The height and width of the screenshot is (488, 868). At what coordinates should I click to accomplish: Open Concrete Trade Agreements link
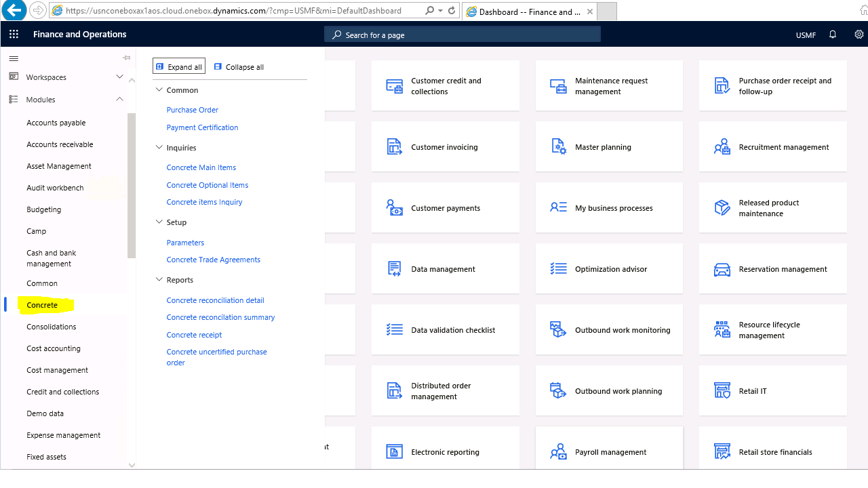[214, 260]
